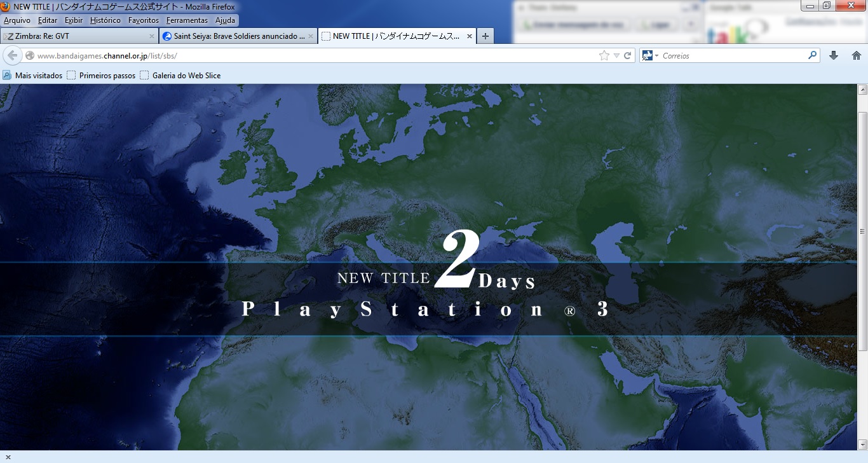Reload the current page
Viewport: 868px width, 463px height.
(x=627, y=56)
